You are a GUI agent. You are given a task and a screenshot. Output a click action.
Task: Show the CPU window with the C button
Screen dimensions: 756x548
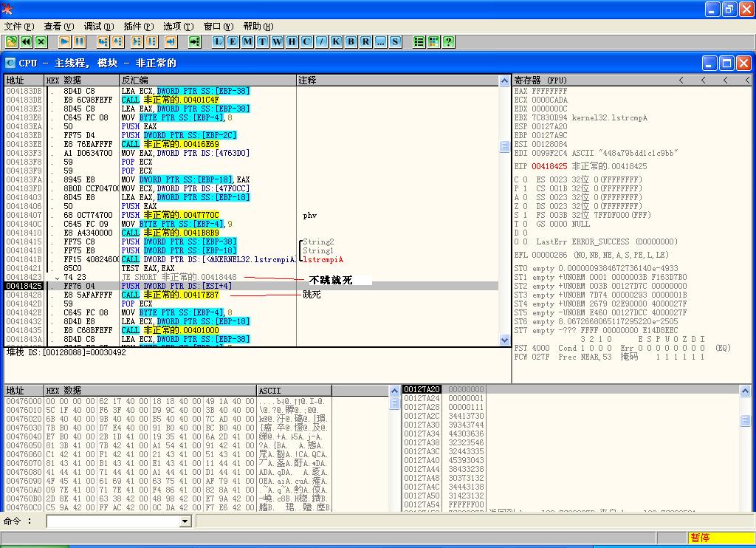pos(306,42)
